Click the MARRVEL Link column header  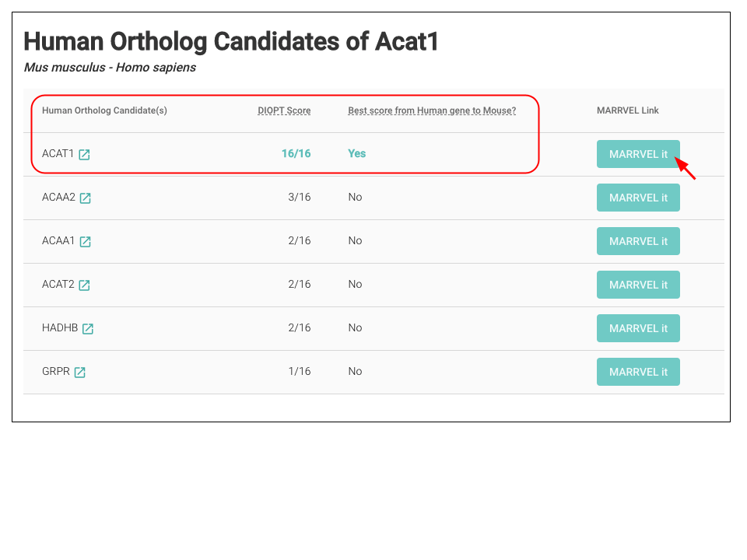pos(627,110)
